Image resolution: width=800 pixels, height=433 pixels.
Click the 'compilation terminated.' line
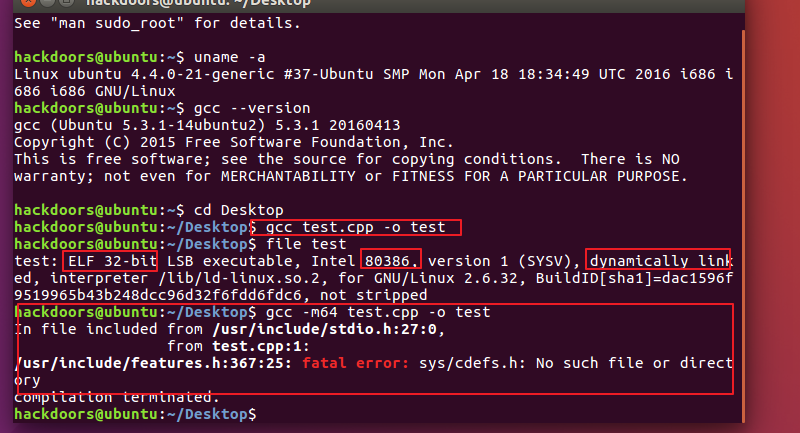(117, 397)
